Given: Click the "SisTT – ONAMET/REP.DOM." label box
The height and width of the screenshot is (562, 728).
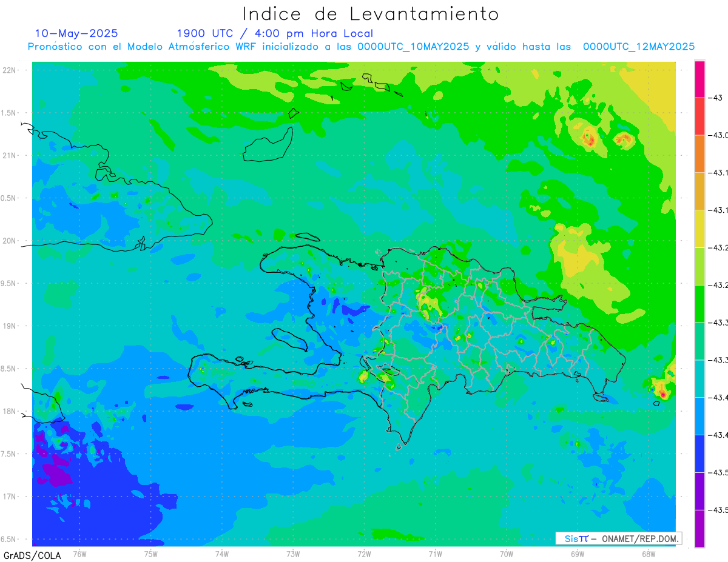Looking at the screenshot, I should click(x=619, y=538).
